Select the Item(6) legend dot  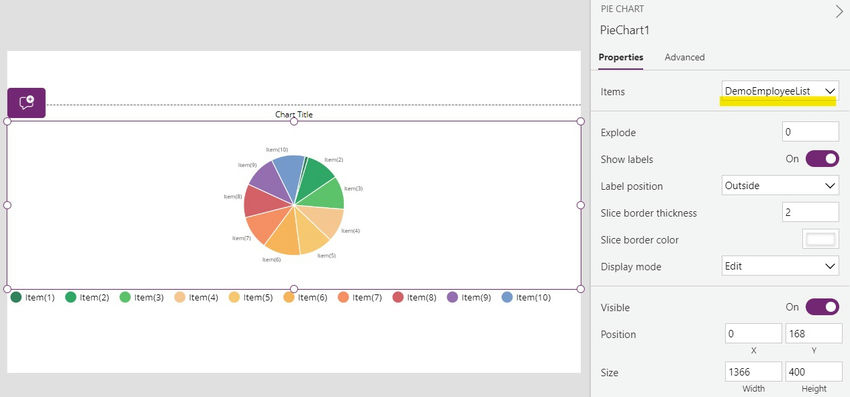tap(289, 297)
